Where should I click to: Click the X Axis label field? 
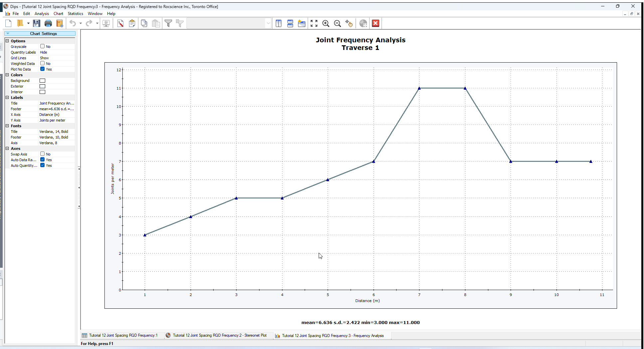(x=57, y=115)
